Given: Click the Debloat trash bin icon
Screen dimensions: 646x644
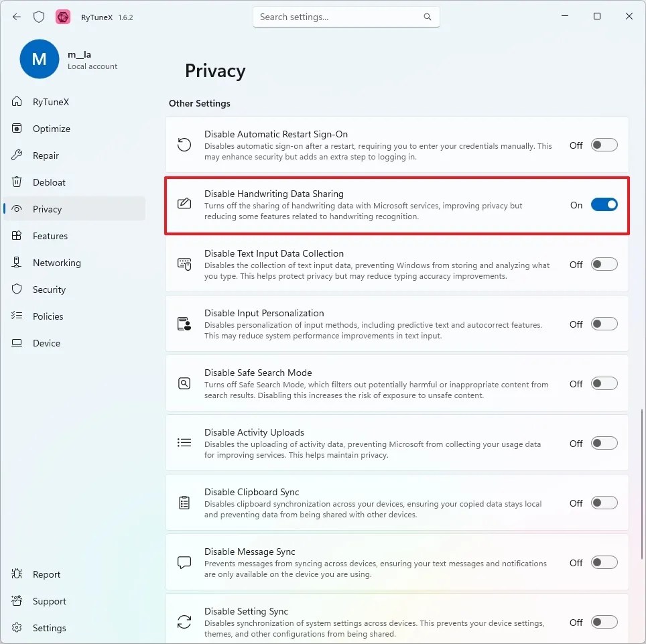Looking at the screenshot, I should tap(16, 182).
